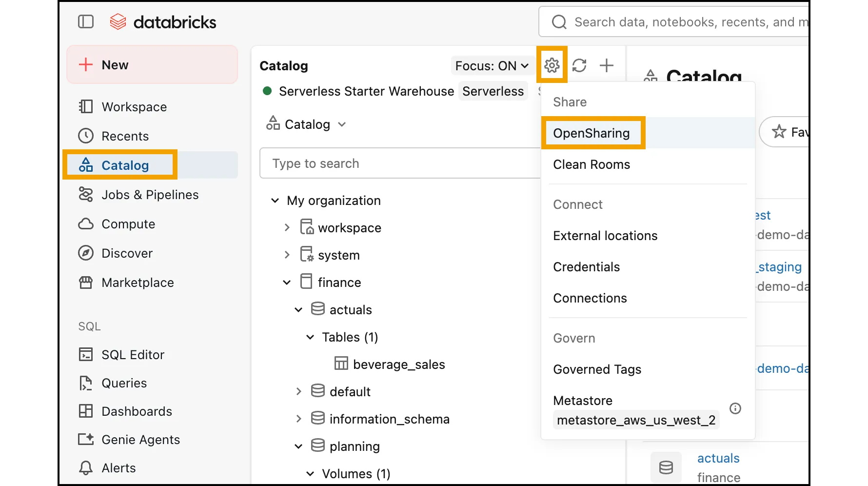Click metastore_aws_us_west_2 metastore name

[x=636, y=420]
